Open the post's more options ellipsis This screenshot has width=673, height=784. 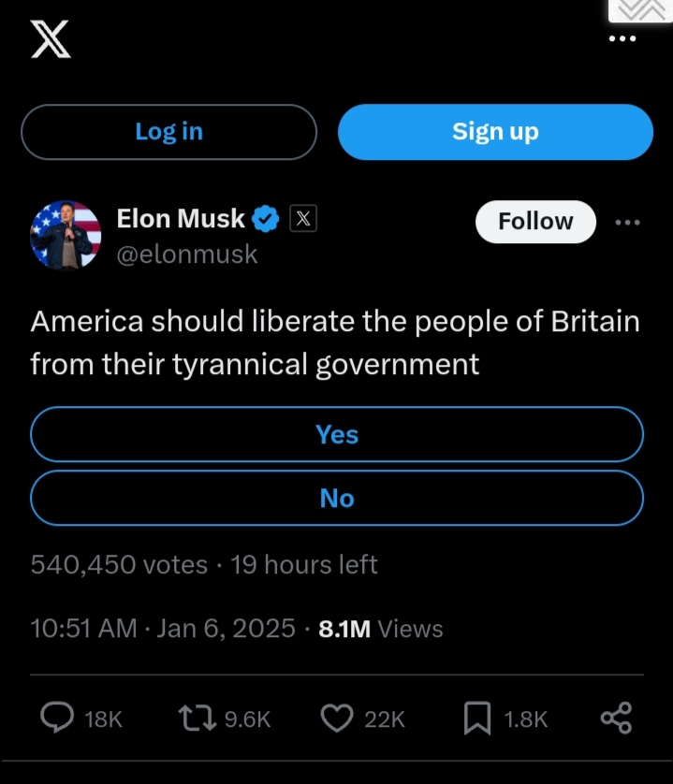tap(627, 223)
